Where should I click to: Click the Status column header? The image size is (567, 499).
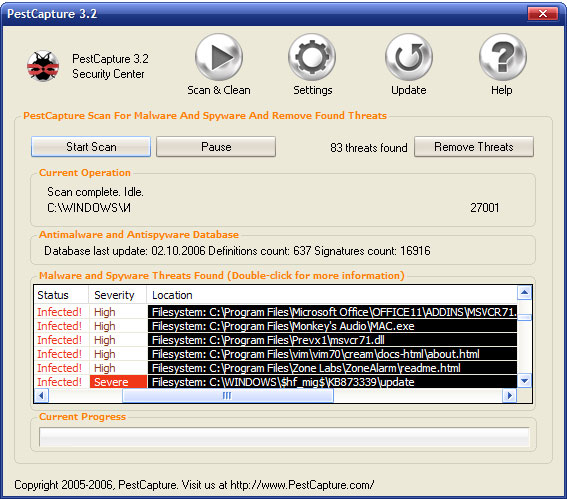(61, 295)
